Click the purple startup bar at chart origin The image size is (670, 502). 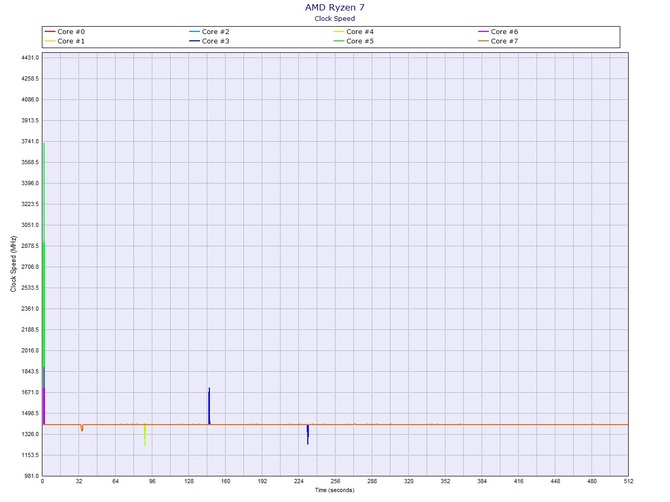pyautogui.click(x=44, y=406)
